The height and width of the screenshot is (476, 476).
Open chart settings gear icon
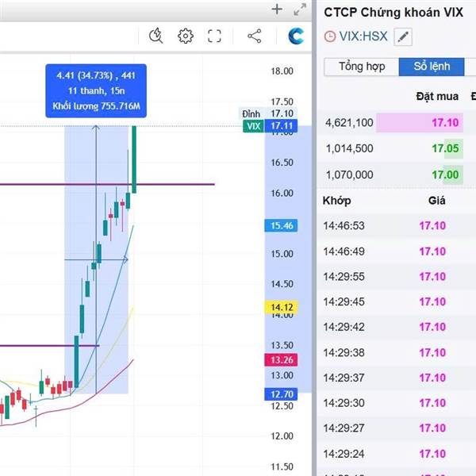(185, 36)
